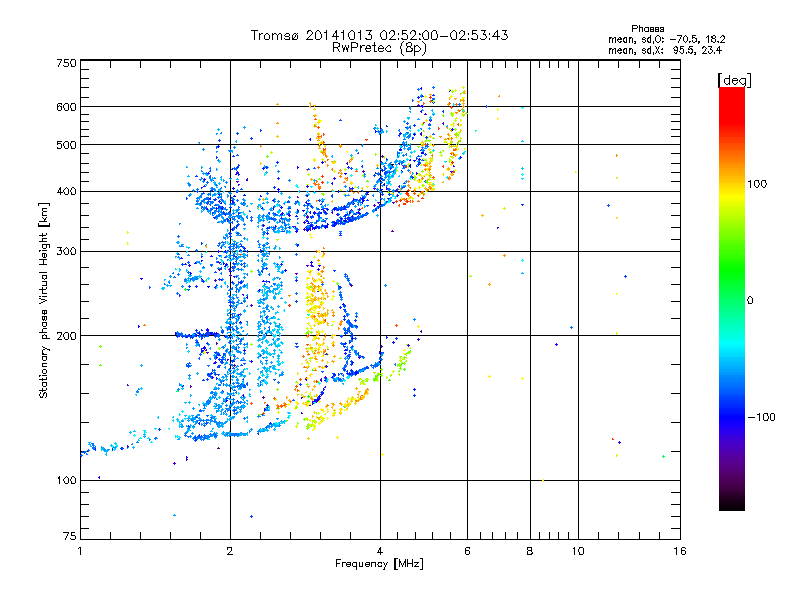Click the 'Stationary phase Virtual Height [km]' axis title
The image size is (800, 600).
(x=43, y=300)
